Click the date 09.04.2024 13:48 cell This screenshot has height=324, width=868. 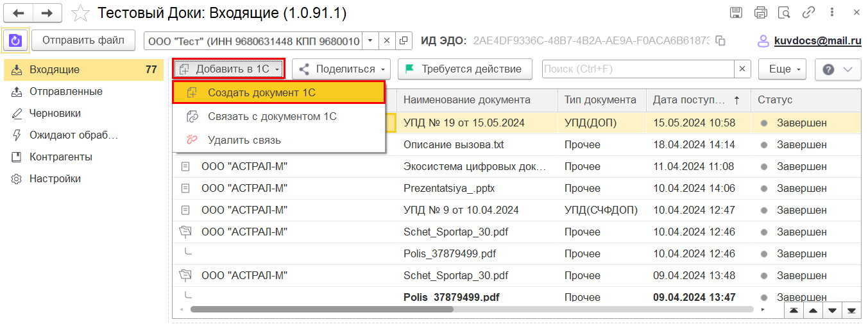pyautogui.click(x=694, y=276)
